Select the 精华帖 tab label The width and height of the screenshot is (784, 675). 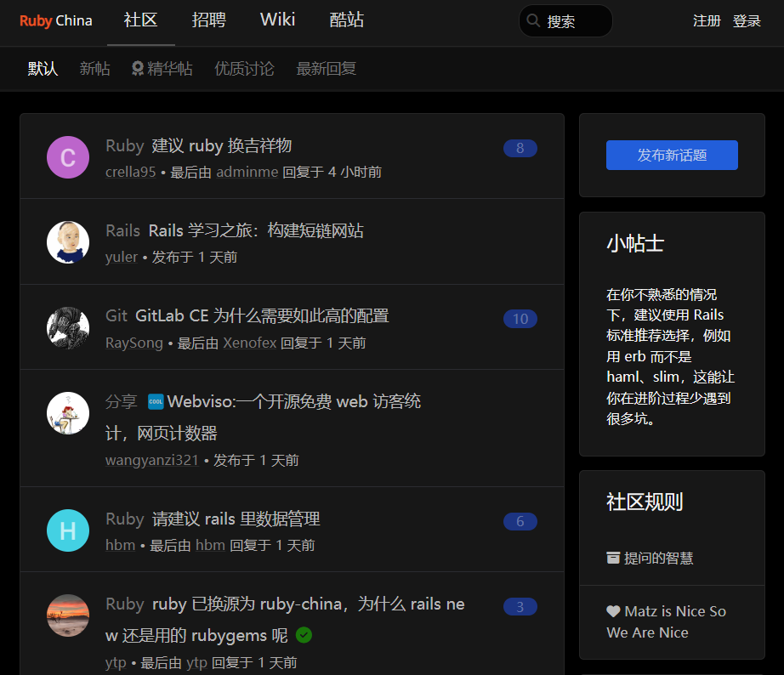[170, 69]
